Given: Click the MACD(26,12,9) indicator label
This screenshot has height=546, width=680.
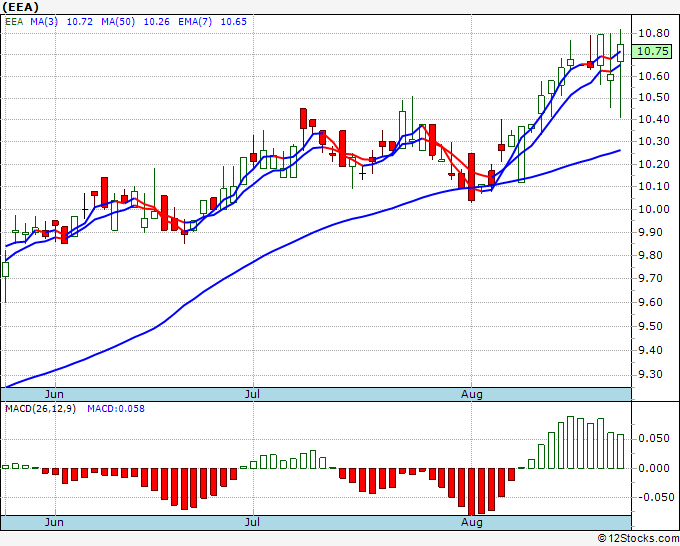Looking at the screenshot, I should coord(40,409).
